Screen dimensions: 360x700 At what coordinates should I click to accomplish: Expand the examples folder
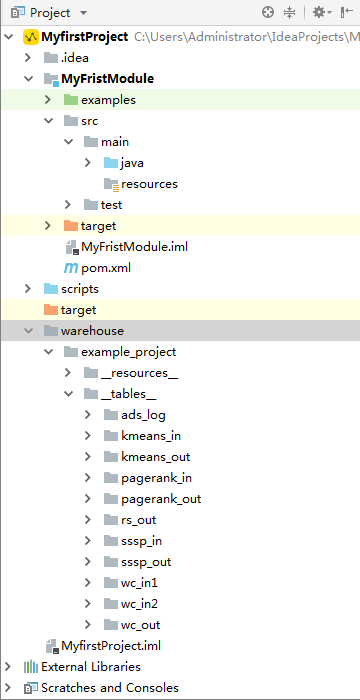(48, 100)
